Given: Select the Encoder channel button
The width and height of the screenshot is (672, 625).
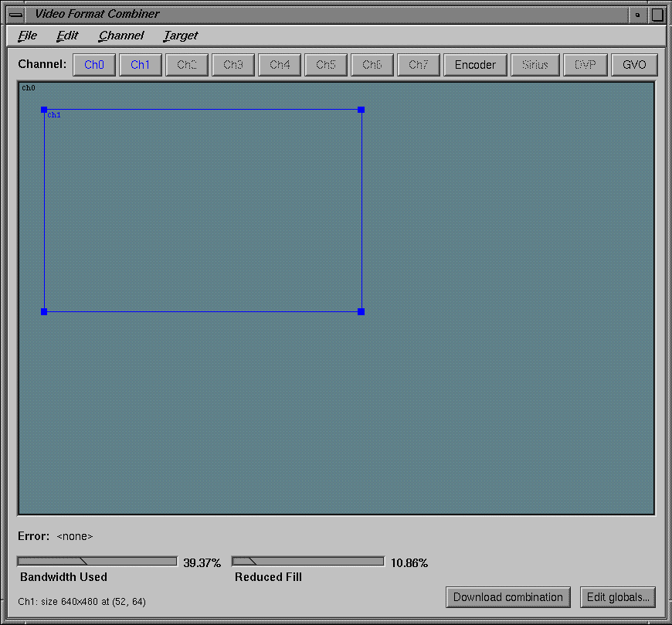Looking at the screenshot, I should point(475,65).
